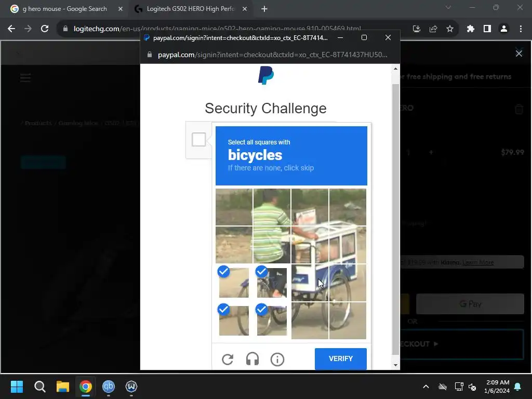Click PayPal popup scrollbar down arrow

(x=395, y=365)
